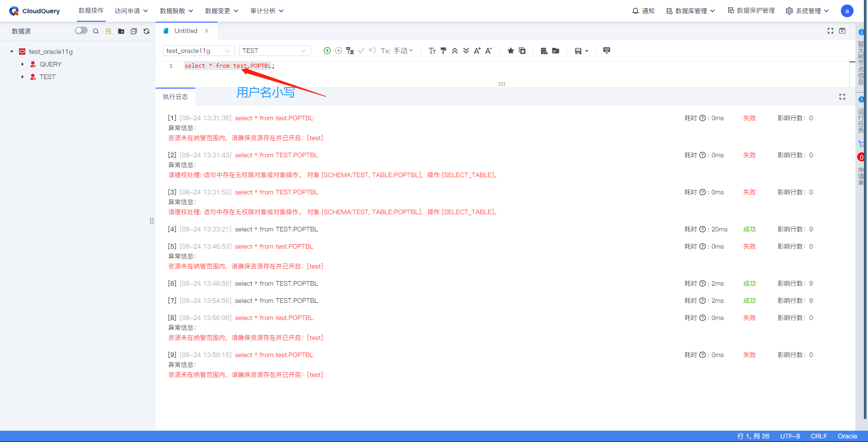Collapse the test_oracle11g tree node
This screenshot has width=868, height=442.
[12, 52]
